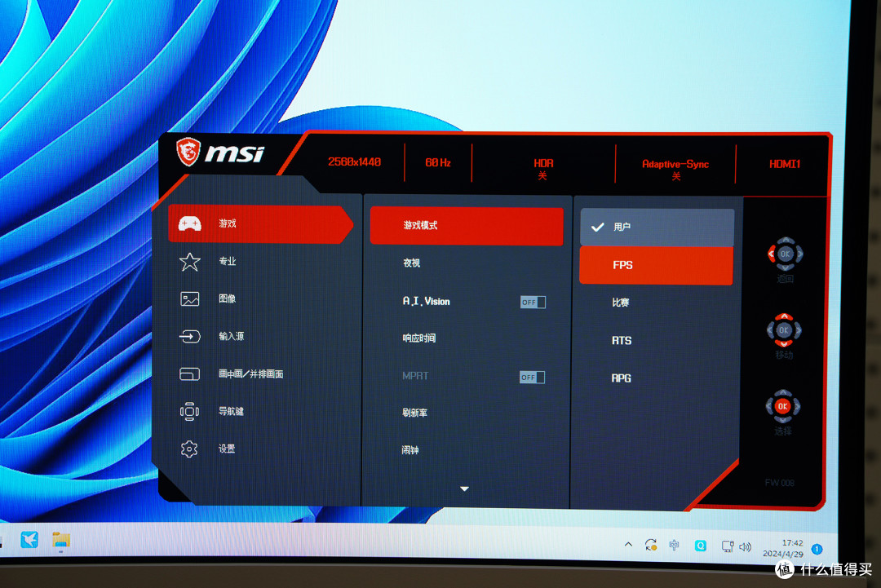The height and width of the screenshot is (588, 881).
Task: Click the 输入源 input arrow icon
Action: tap(189, 336)
